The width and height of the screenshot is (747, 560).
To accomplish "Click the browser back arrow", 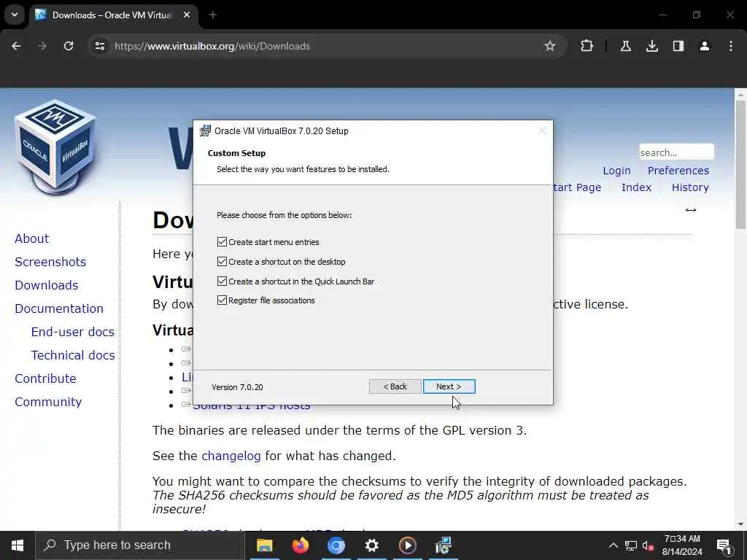I will 16,46.
